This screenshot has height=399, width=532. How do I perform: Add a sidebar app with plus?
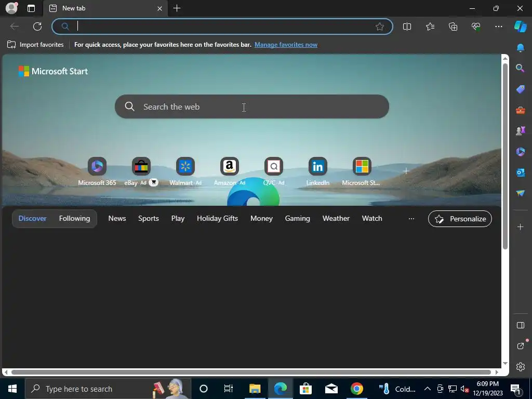(520, 227)
